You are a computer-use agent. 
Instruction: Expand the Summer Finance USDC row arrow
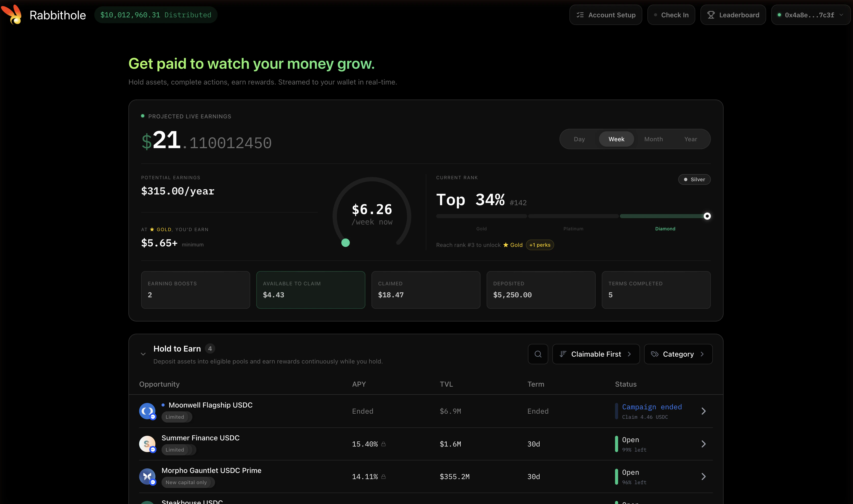(x=703, y=444)
